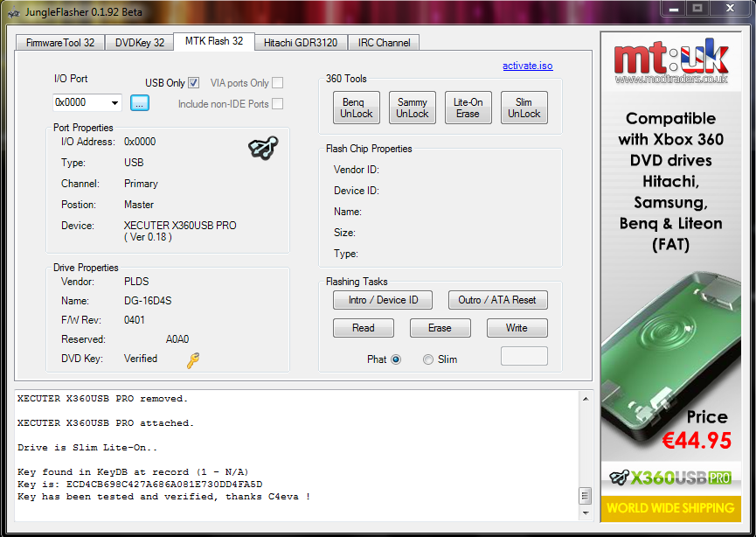Click the log scrollbar thumb
Screen dimensions: 756x537
click(586, 496)
